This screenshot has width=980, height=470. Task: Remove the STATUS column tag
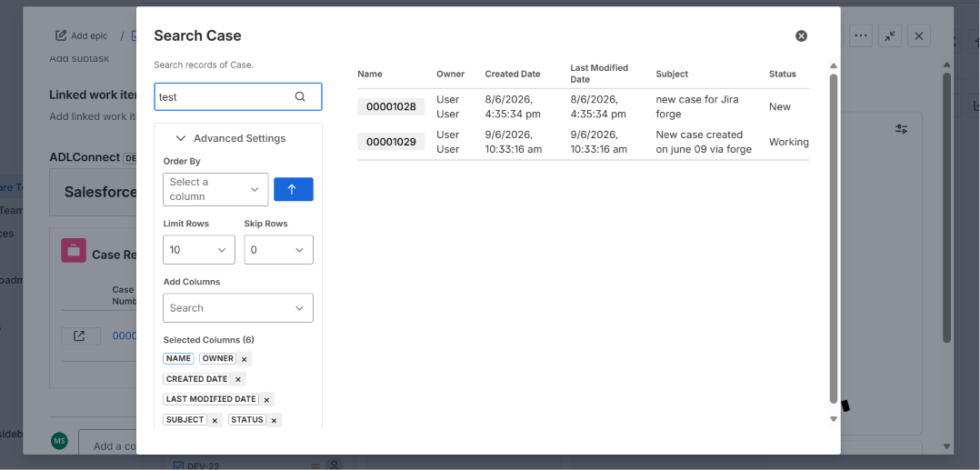point(274,421)
